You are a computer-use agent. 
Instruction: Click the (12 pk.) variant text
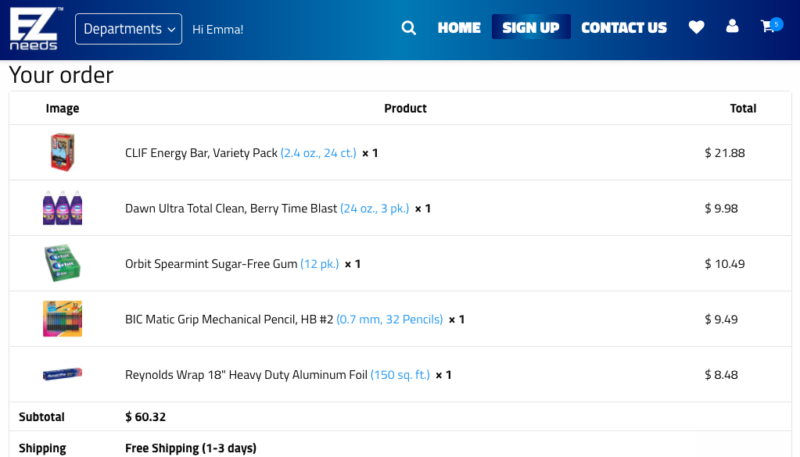[319, 264]
